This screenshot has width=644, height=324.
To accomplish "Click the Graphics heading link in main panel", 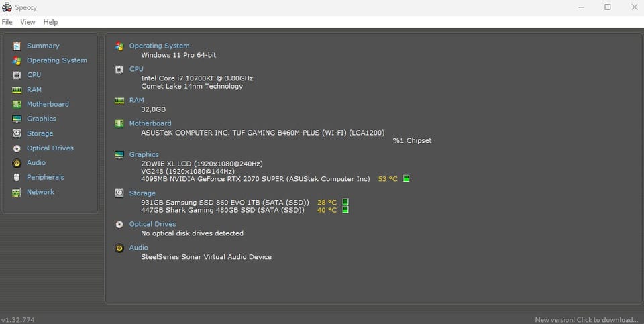I will 144,154.
